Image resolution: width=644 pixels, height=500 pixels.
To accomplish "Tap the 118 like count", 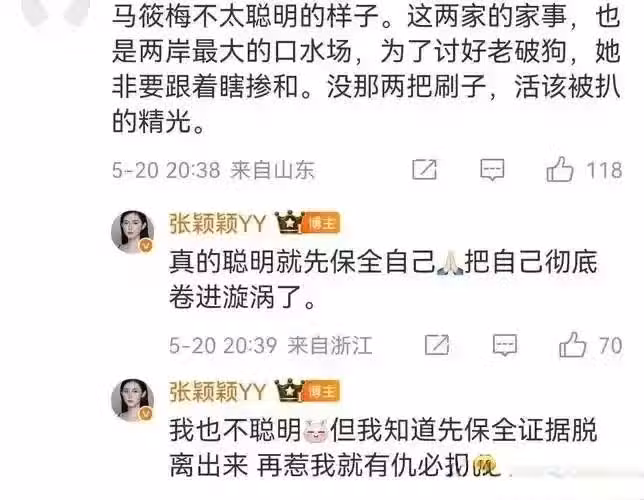I will pyautogui.click(x=604, y=170).
